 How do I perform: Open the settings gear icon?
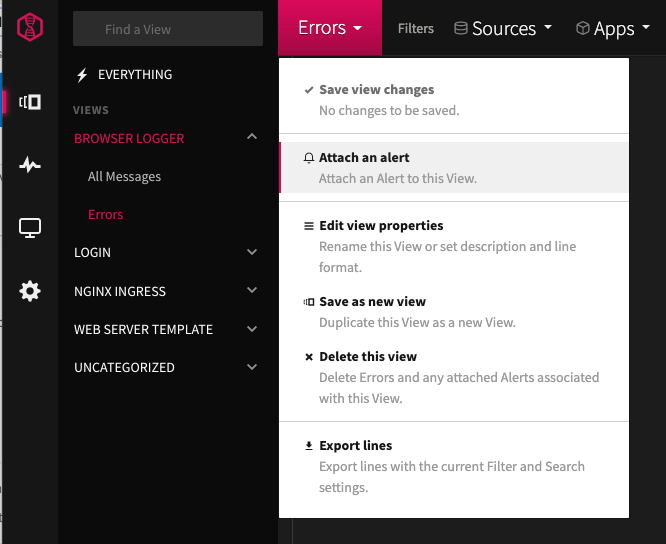30,291
